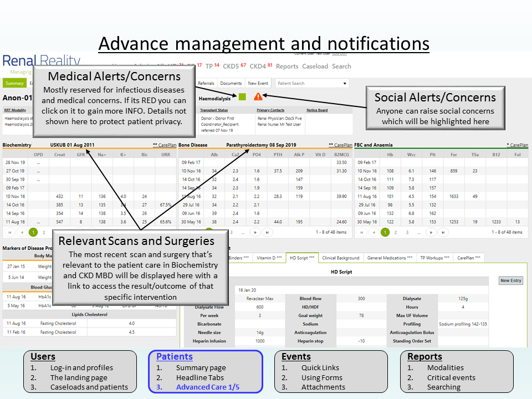Go to next page in FBC and Anaemia pager
This screenshot has width=532, height=399.
click(x=432, y=233)
